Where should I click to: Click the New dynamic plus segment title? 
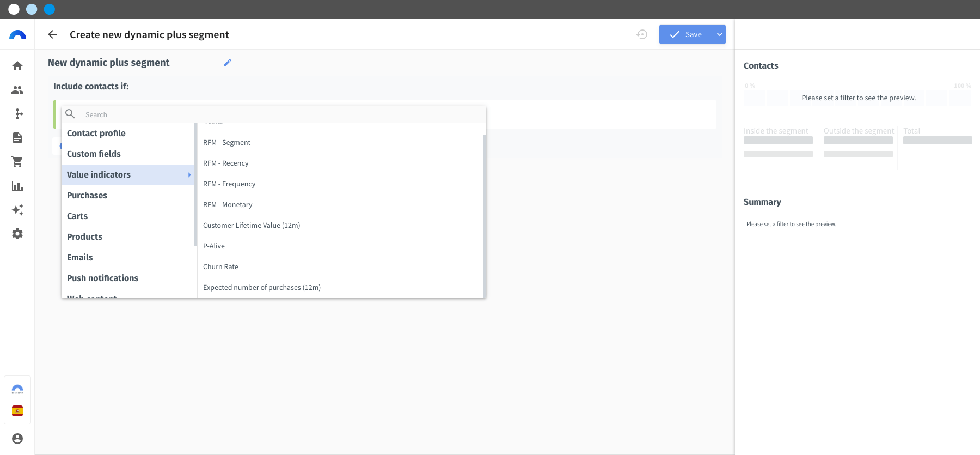[108, 63]
